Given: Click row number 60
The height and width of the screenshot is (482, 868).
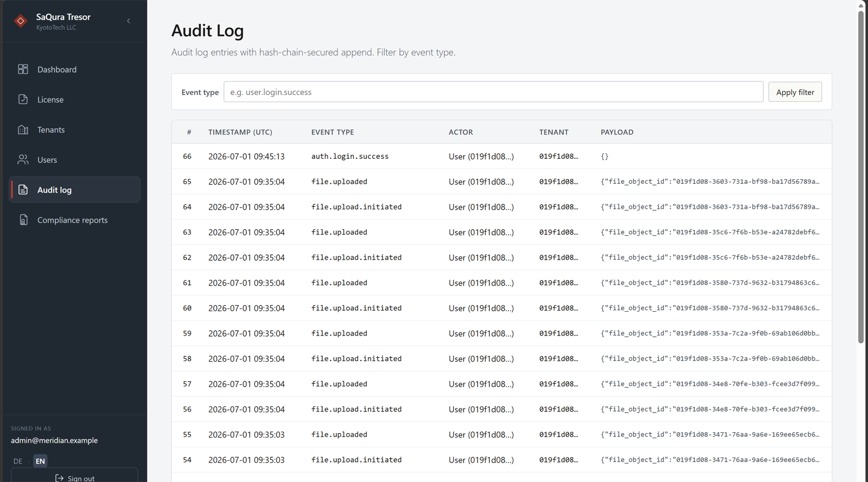Looking at the screenshot, I should coord(187,308).
